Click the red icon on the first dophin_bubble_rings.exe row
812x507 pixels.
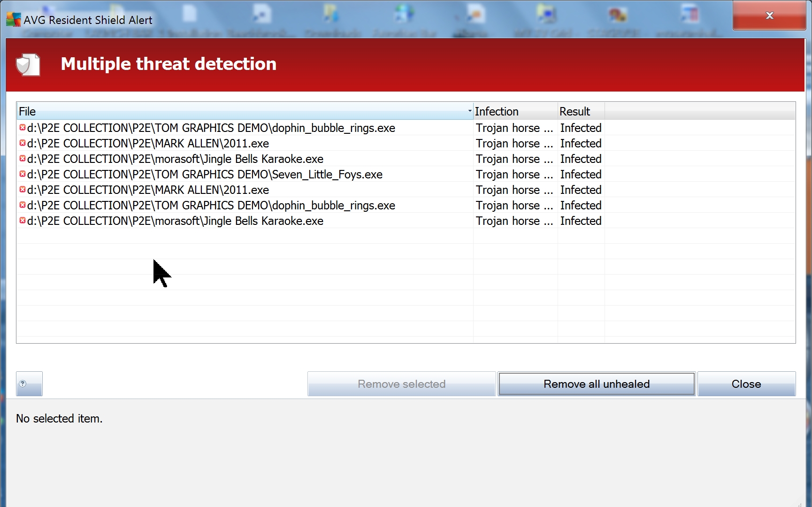tap(22, 128)
